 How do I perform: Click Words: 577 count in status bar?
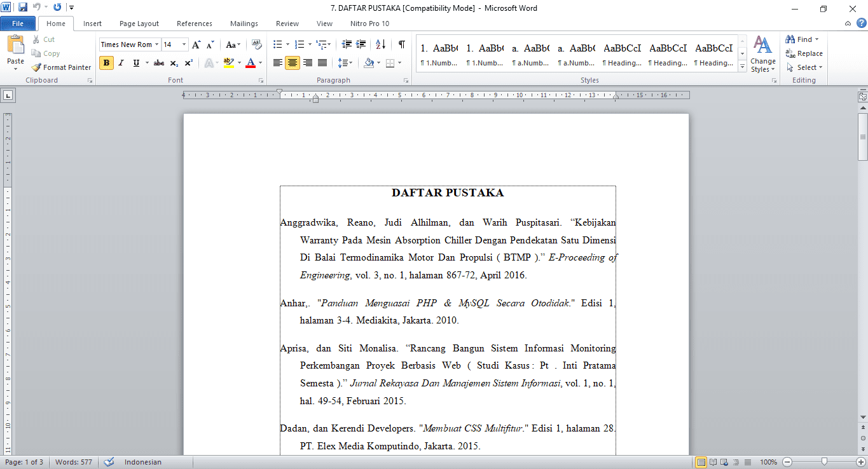(x=74, y=462)
